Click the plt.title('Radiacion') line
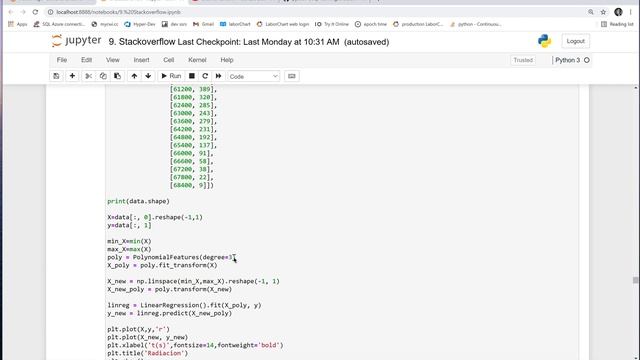 148,353
